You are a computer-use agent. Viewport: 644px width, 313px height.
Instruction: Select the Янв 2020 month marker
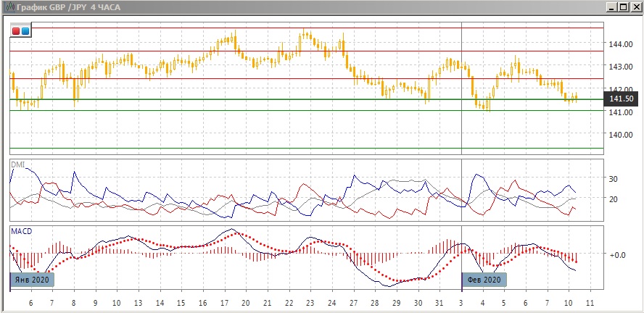point(32,280)
